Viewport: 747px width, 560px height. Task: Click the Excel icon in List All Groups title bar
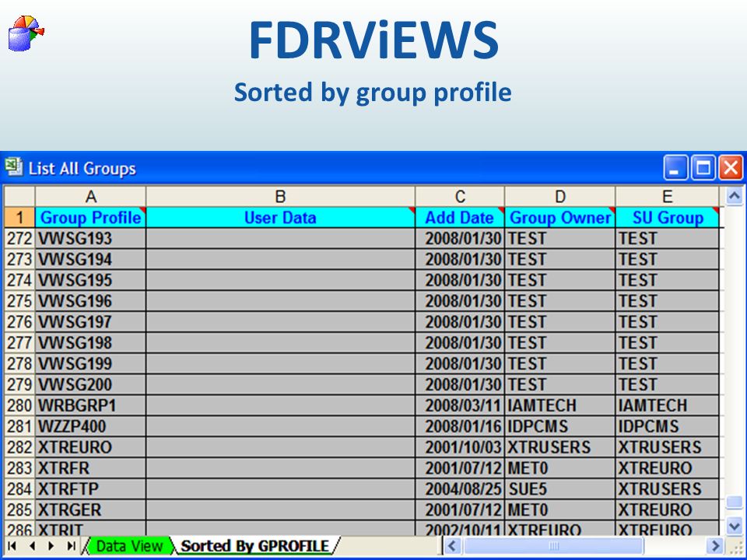coord(13,167)
